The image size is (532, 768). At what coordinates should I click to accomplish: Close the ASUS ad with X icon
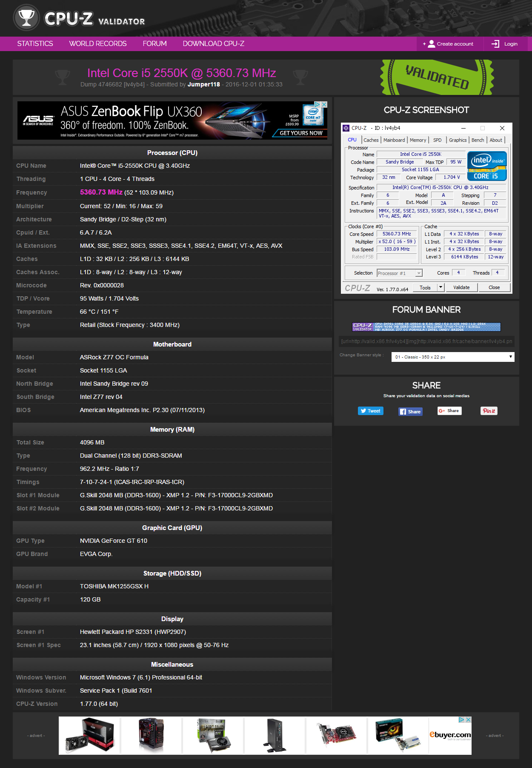(324, 104)
